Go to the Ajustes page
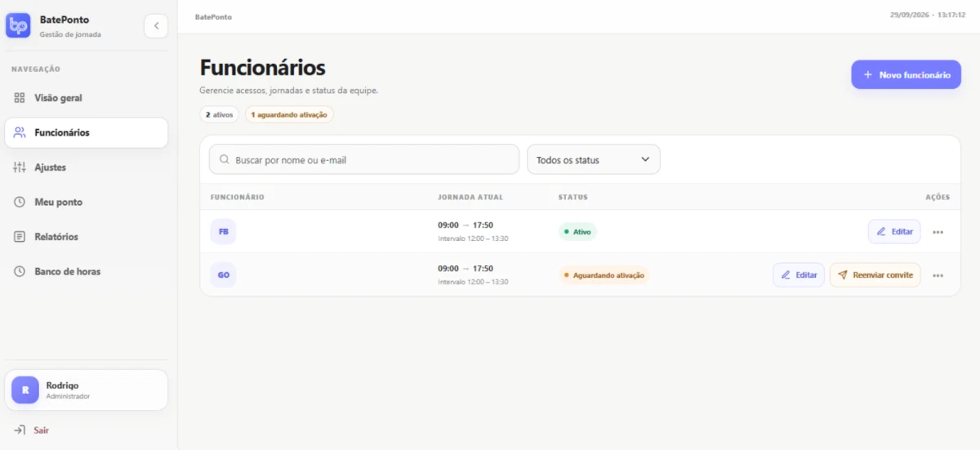Screen dimensions: 980x450 click(x=87, y=167)
